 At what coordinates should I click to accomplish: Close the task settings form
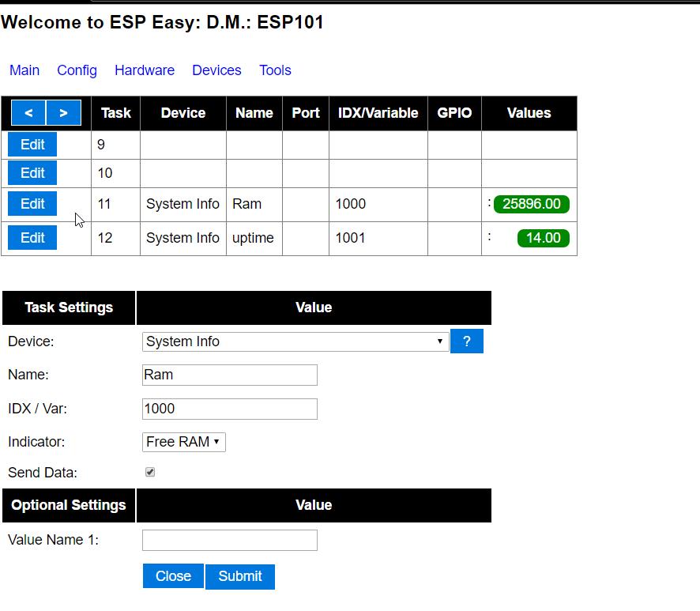173,576
